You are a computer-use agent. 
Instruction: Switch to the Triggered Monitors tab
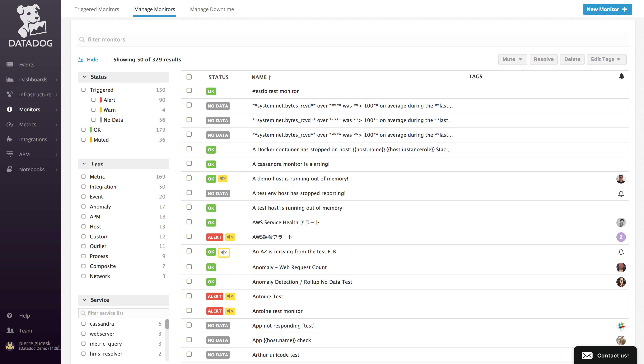(x=97, y=9)
